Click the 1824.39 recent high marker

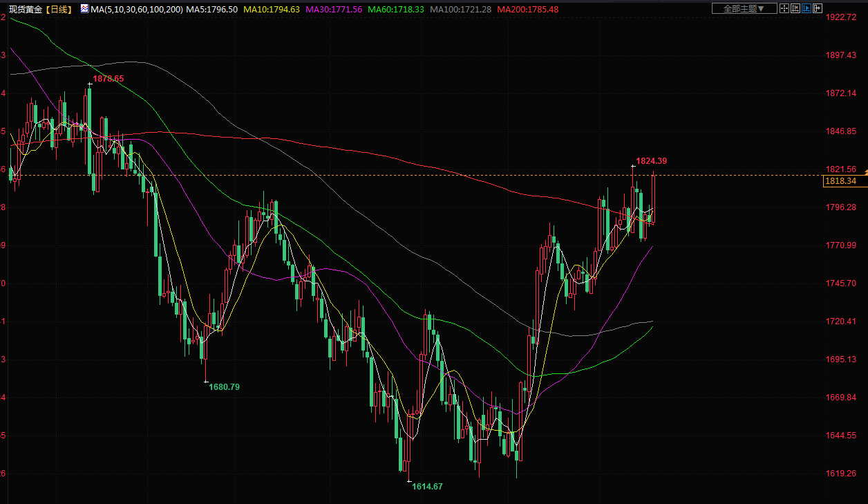pyautogui.click(x=651, y=161)
